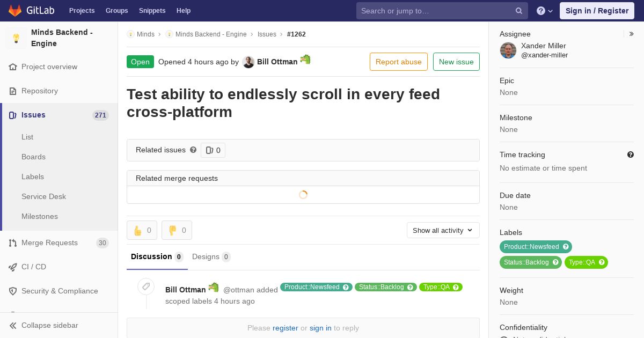Click the New issue button
This screenshot has width=644, height=338.
(x=456, y=62)
